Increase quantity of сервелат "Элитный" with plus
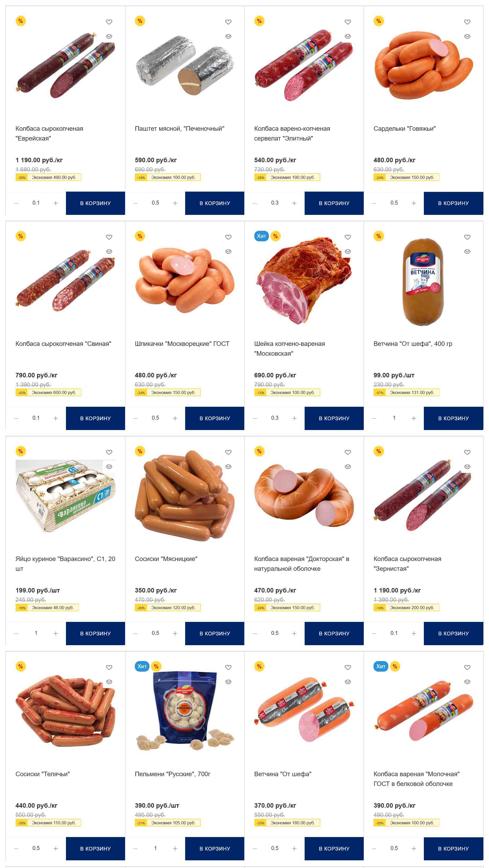The width and height of the screenshot is (489, 868). tap(294, 203)
